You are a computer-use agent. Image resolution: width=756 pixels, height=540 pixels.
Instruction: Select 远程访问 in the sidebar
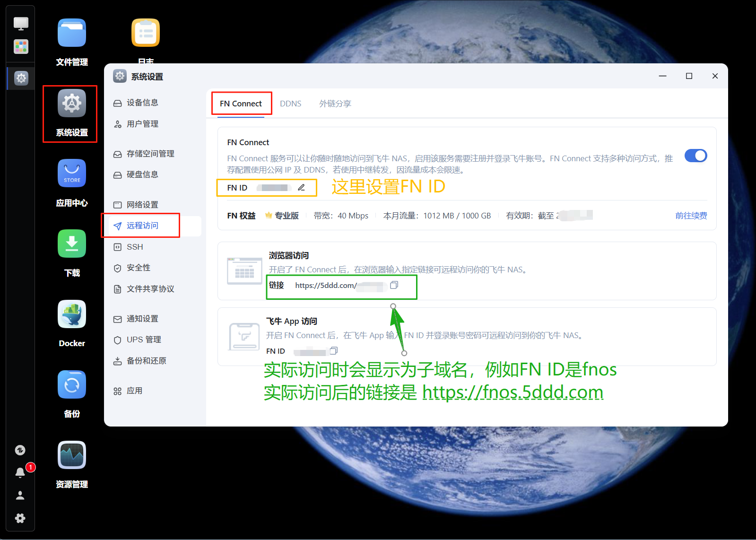[x=155, y=226]
